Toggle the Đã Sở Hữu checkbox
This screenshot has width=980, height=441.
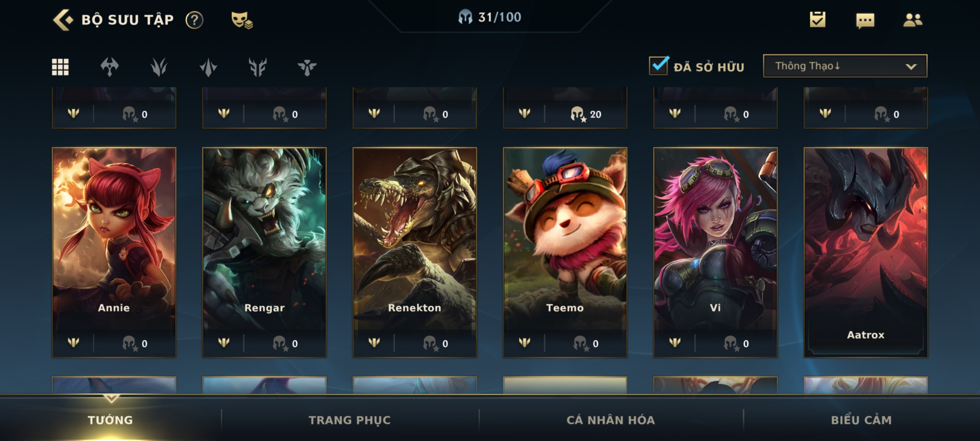tap(659, 65)
